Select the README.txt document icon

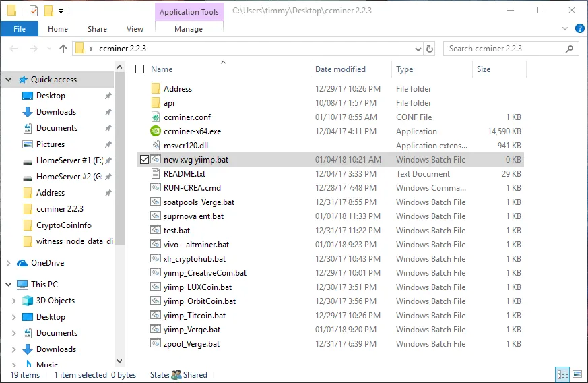coord(156,173)
